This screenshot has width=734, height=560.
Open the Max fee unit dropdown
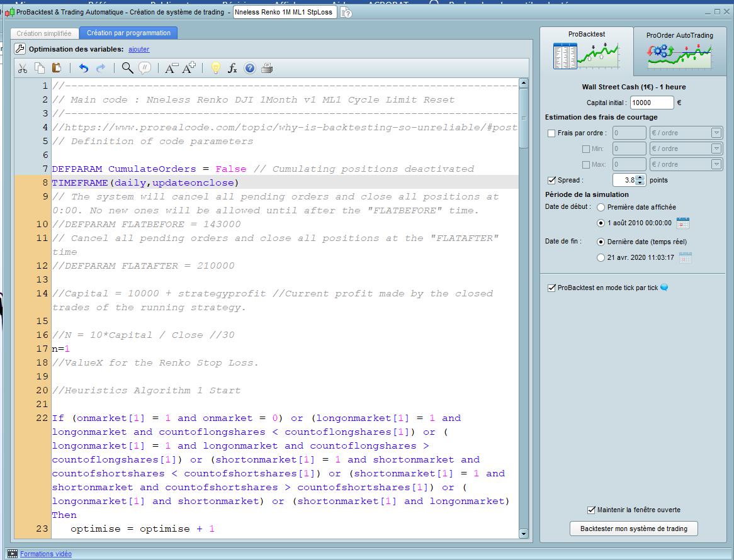pyautogui.click(x=716, y=164)
